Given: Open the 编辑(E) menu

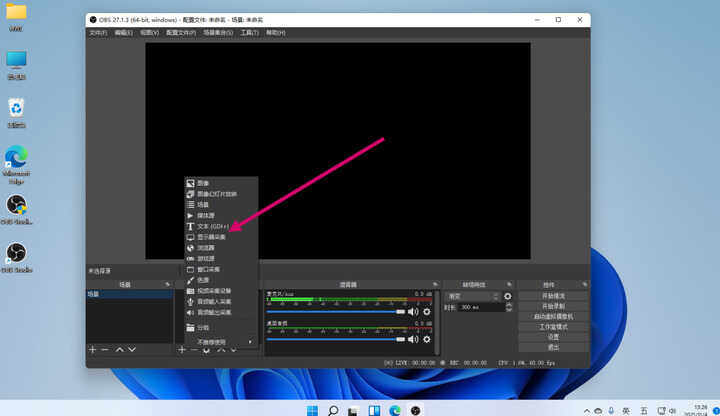Looking at the screenshot, I should coord(124,33).
